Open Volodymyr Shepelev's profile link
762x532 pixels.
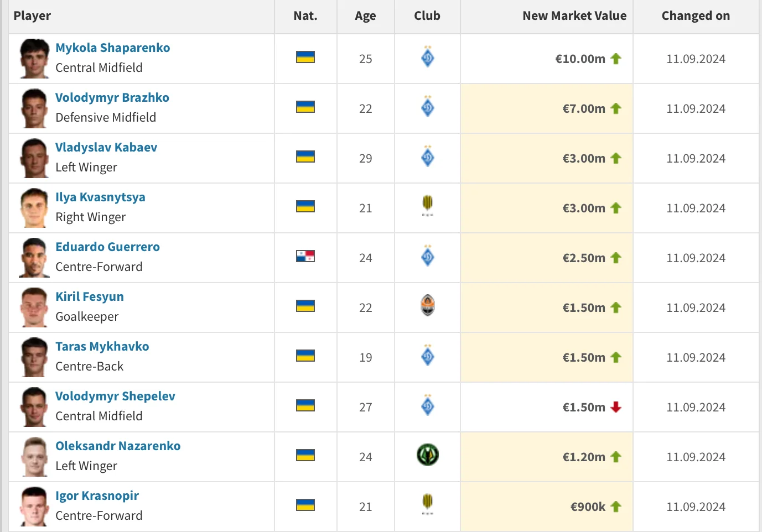[115, 397]
